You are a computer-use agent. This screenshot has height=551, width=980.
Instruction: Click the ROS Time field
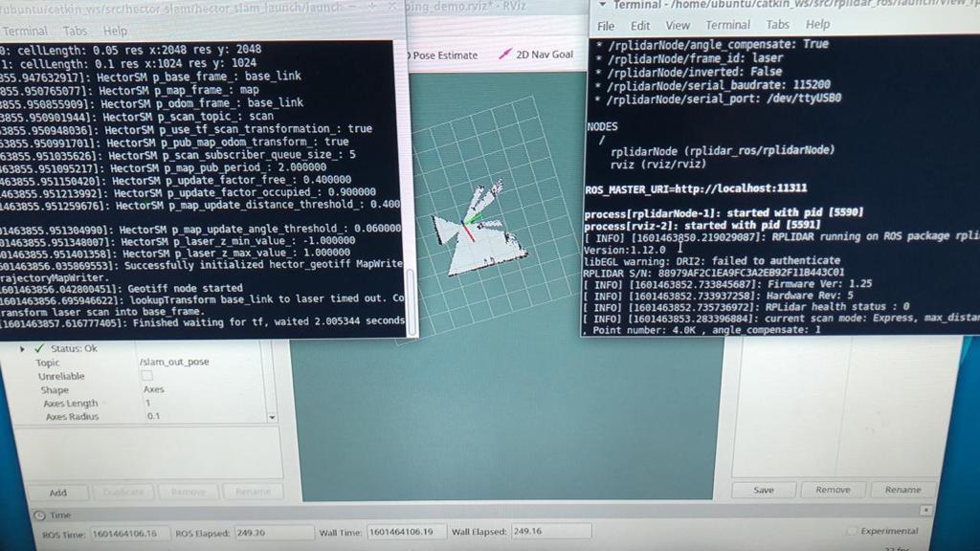(129, 534)
